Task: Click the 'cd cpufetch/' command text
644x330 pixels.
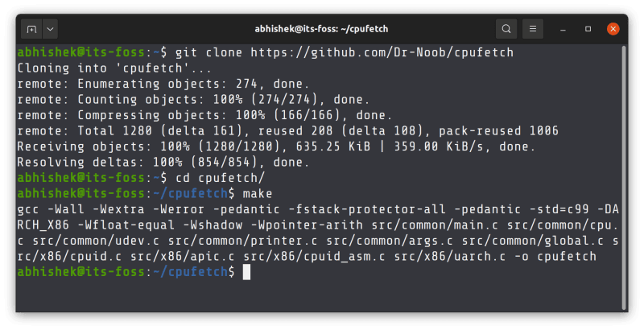Action: click(x=212, y=177)
